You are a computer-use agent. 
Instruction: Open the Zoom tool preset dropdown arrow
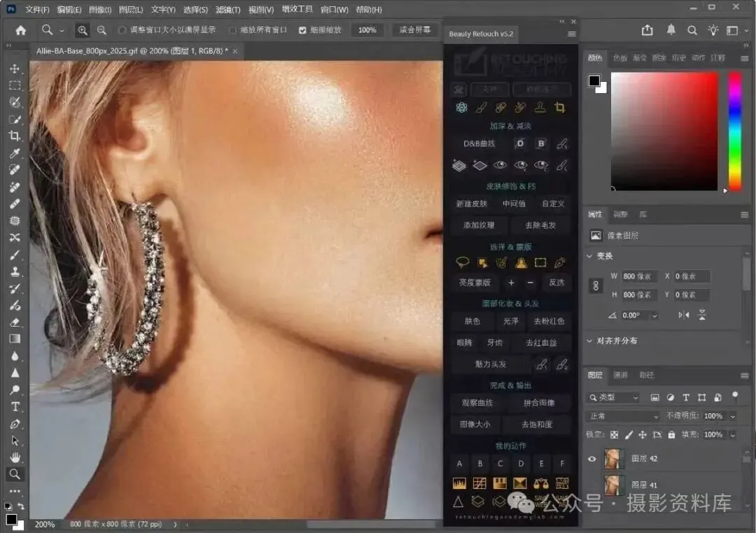coord(62,31)
